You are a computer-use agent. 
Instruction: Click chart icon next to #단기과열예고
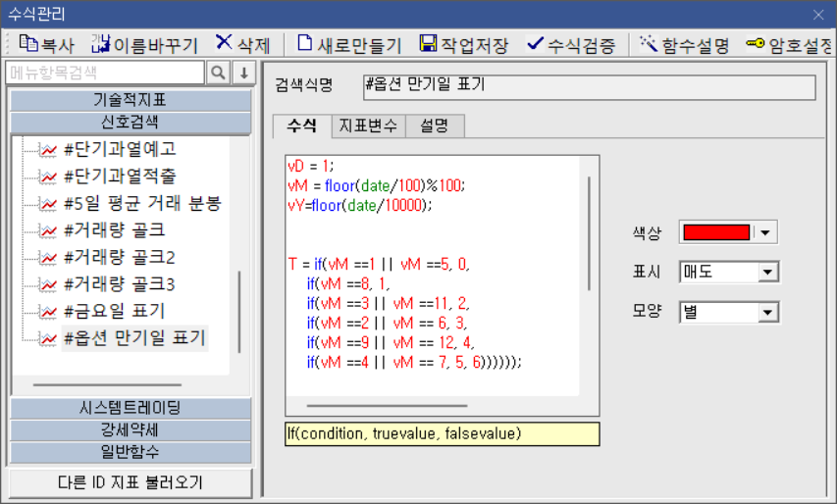pos(48,150)
